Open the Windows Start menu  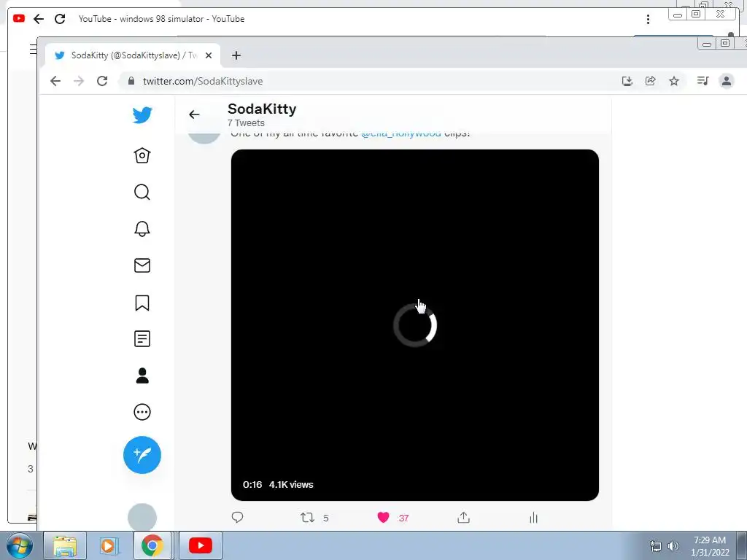coord(19,545)
